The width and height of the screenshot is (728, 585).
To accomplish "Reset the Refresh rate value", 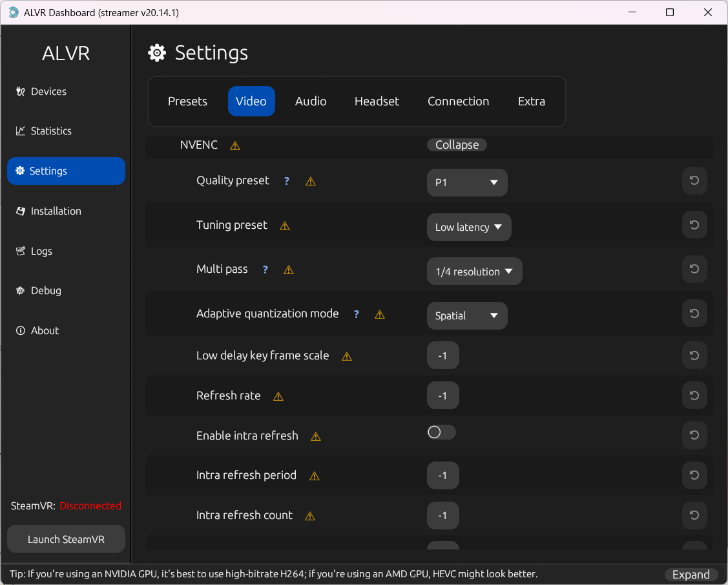I will click(694, 395).
